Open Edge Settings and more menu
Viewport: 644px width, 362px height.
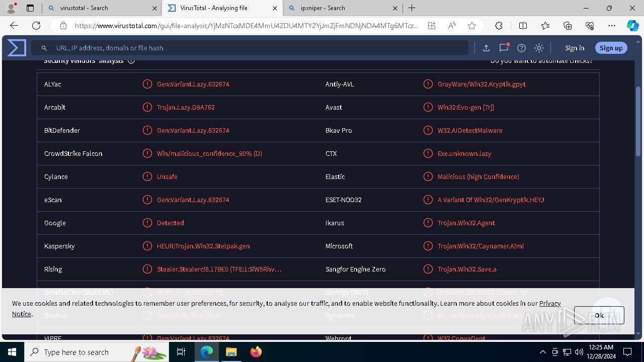[612, 26]
